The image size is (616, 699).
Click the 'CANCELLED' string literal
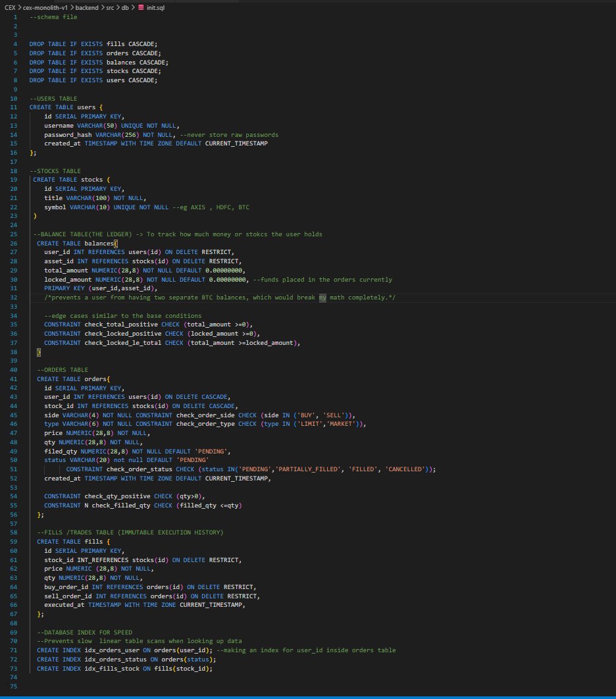(x=405, y=469)
